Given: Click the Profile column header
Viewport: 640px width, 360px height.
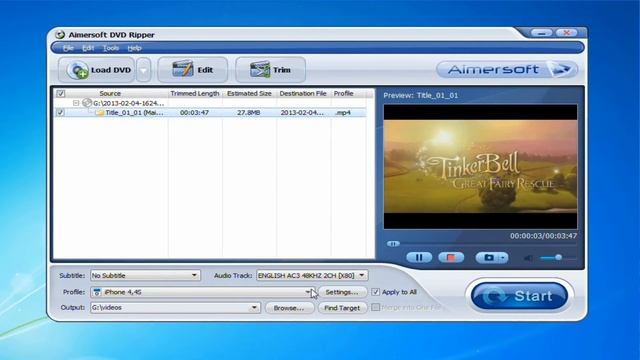Looking at the screenshot, I should coord(344,93).
